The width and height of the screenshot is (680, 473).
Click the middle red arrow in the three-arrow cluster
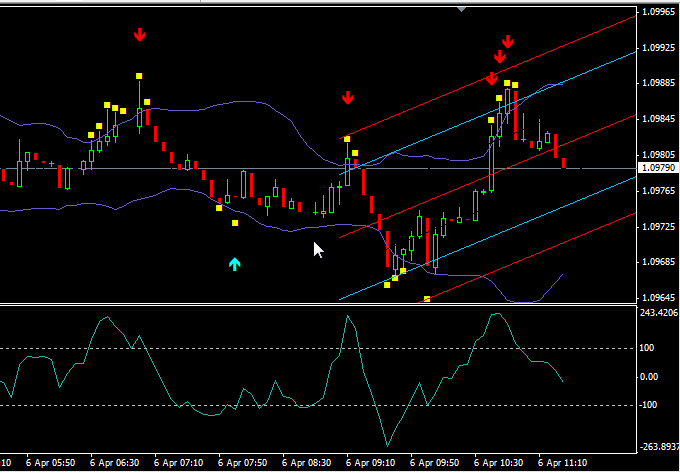tap(500, 57)
